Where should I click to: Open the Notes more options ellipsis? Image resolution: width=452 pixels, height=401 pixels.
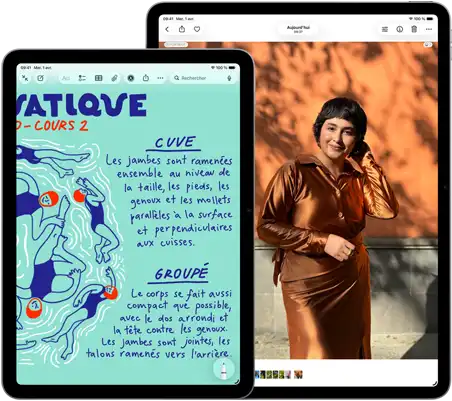160,78
